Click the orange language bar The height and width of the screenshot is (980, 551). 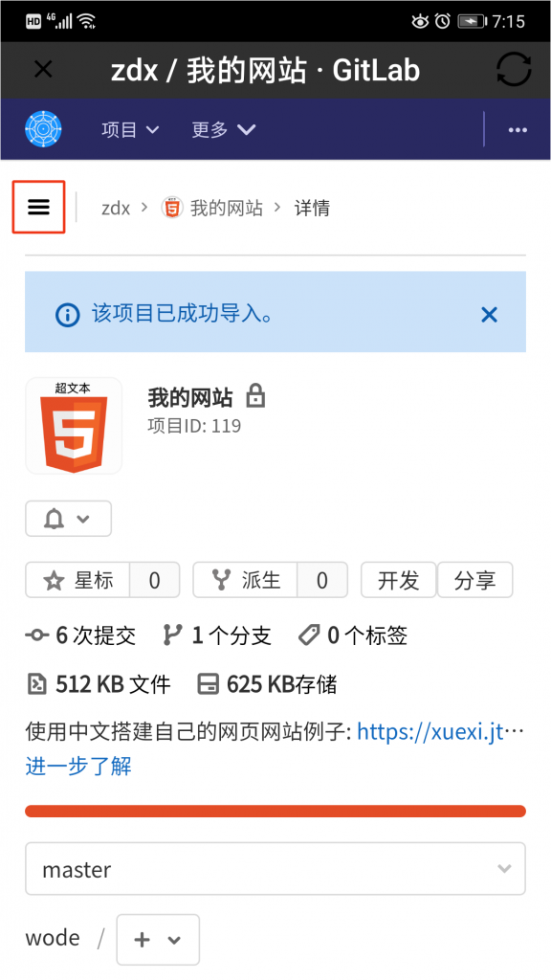tap(275, 812)
